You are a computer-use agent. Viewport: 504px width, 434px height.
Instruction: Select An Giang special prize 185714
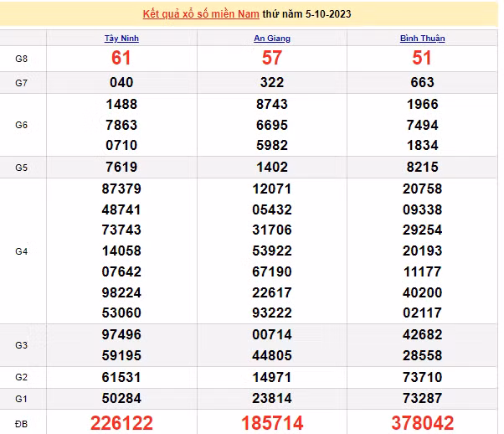(x=272, y=421)
